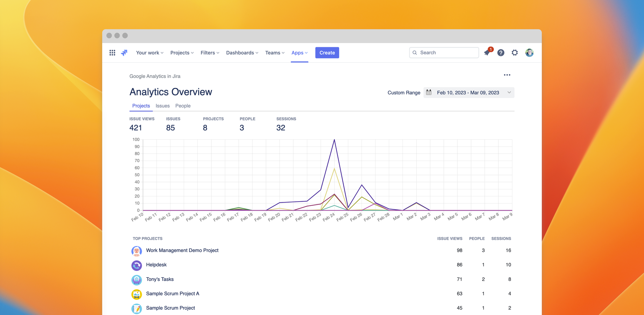Open the date range picker dropdown
644x315 pixels.
pos(469,92)
